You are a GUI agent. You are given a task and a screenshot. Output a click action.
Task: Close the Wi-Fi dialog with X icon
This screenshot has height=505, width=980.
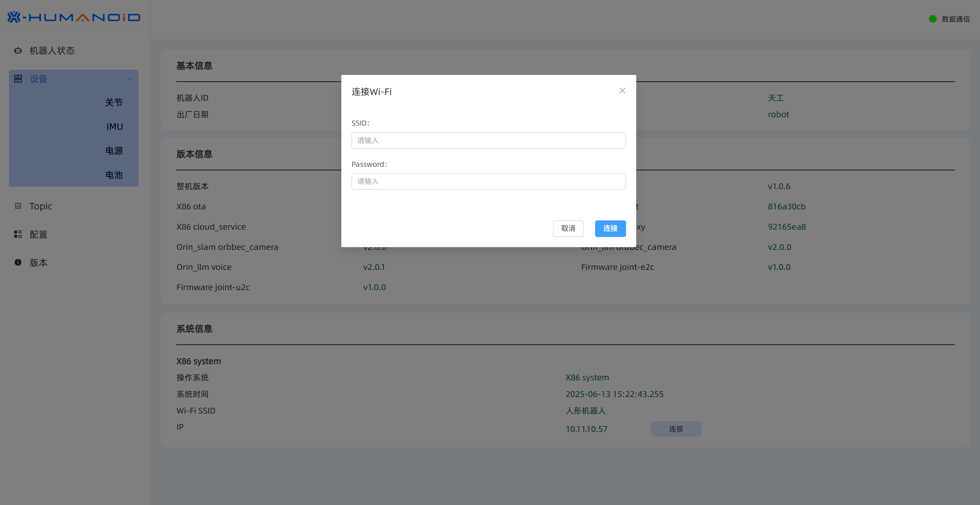pos(622,91)
